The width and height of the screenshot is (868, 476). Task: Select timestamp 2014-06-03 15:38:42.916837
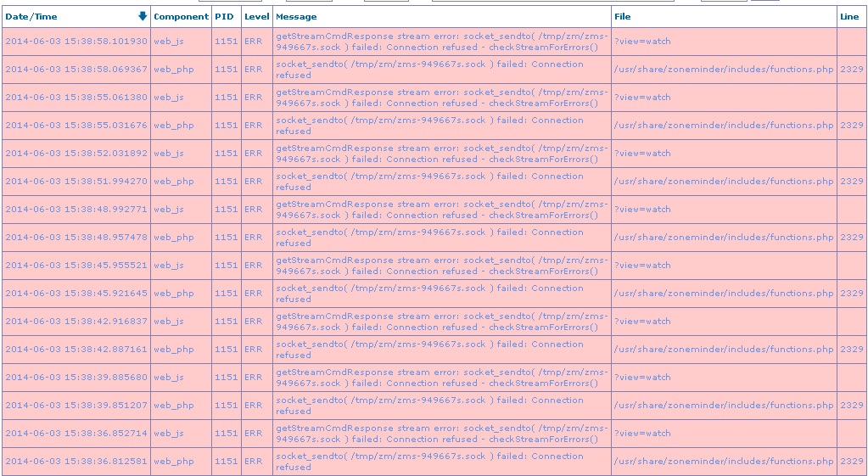point(76,321)
